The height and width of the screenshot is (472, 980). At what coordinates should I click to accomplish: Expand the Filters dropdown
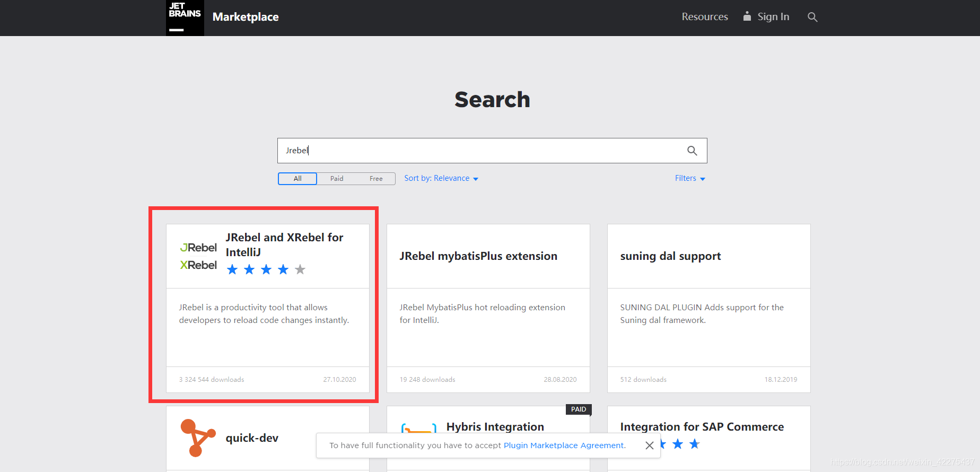click(690, 178)
